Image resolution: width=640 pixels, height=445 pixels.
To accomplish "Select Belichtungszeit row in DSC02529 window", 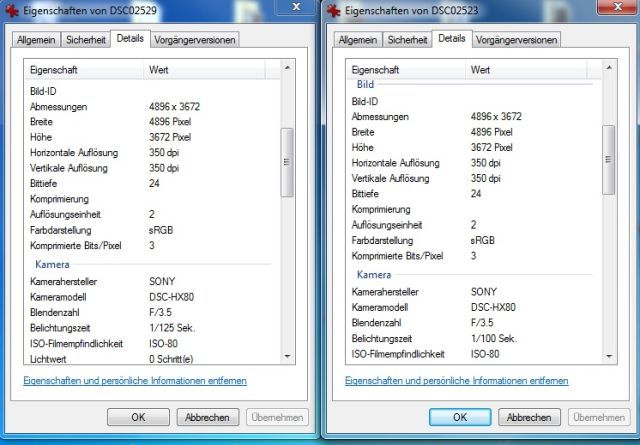I will point(152,328).
